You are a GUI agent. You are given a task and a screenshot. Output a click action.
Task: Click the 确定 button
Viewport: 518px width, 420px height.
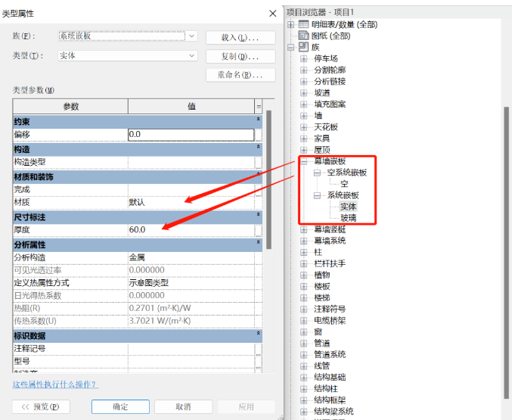[x=120, y=406]
